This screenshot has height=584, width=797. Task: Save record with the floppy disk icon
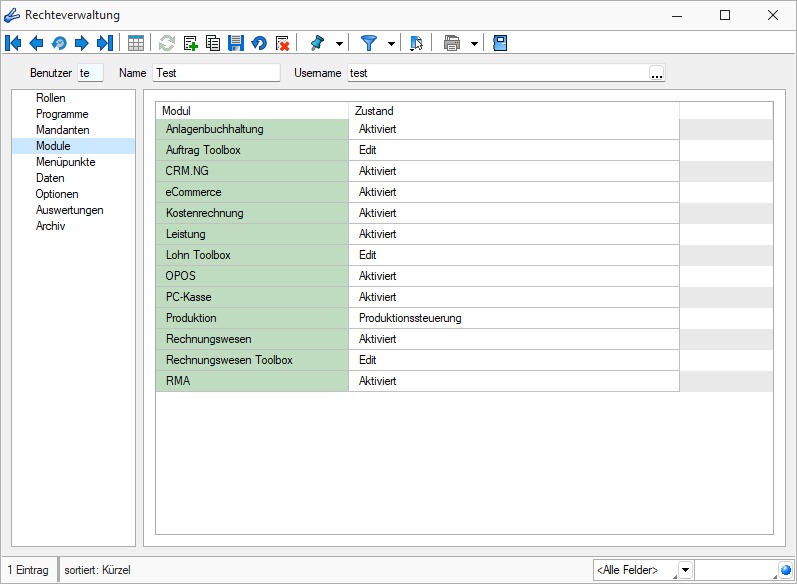pos(236,43)
